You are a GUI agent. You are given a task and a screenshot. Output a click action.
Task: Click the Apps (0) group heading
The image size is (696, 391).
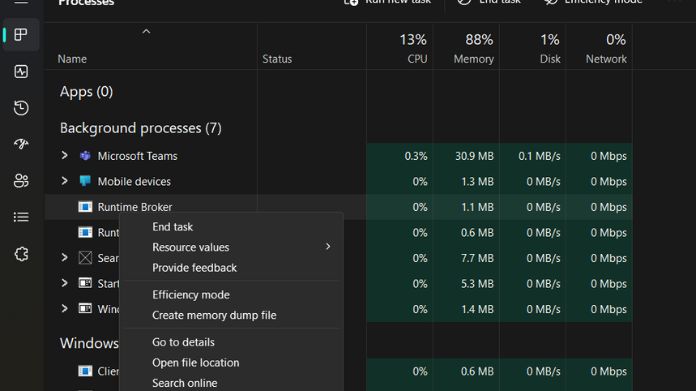[x=86, y=91]
